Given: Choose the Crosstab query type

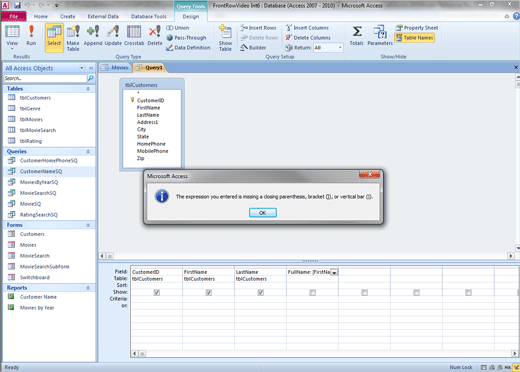Looking at the screenshot, I should [x=134, y=35].
